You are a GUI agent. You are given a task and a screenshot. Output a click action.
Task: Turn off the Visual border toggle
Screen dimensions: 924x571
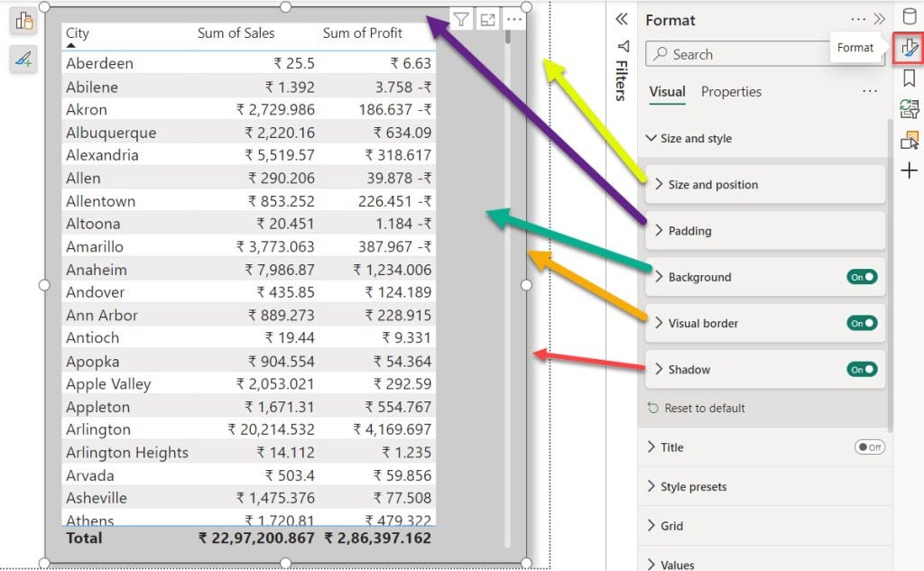[862, 323]
